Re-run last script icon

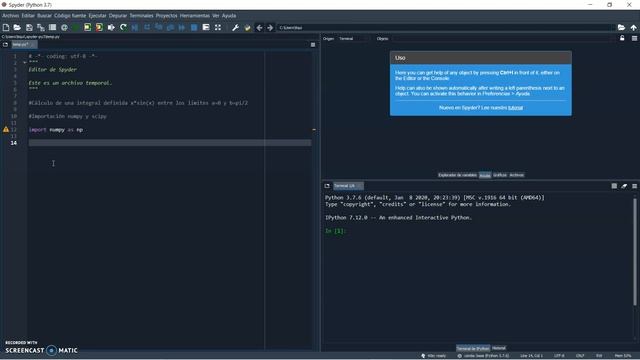coord(123,27)
